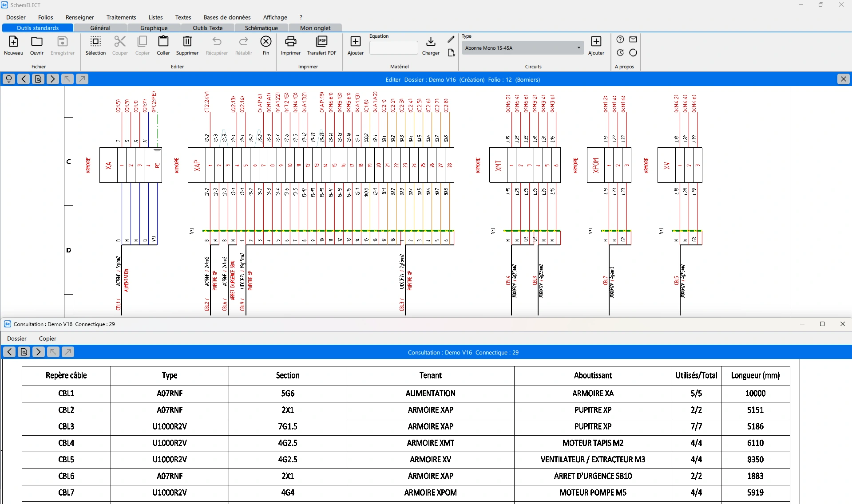Click the Nouveau file icon
The image size is (852, 504).
[x=13, y=42]
